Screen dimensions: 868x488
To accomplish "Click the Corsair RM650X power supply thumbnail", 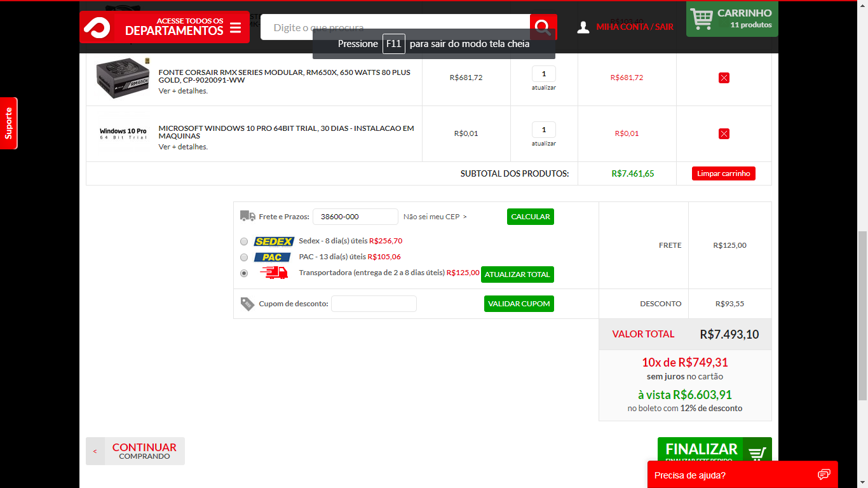I will [x=123, y=78].
